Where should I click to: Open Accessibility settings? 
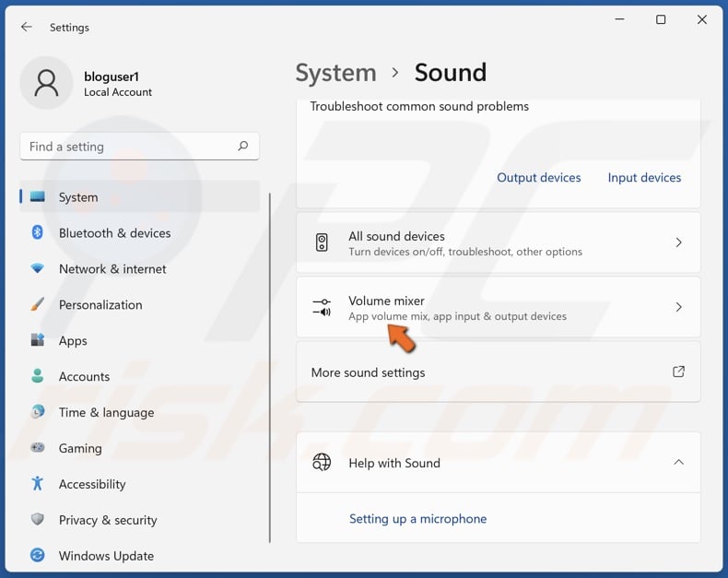click(139, 484)
